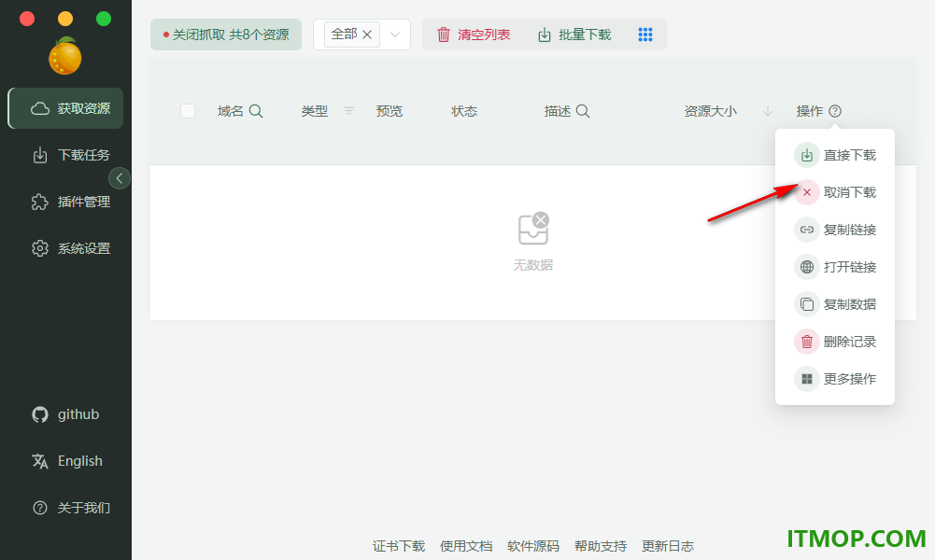Viewport: 935px width, 560px height.
Task: Click the yellow minimize window dot
Action: 65,19
